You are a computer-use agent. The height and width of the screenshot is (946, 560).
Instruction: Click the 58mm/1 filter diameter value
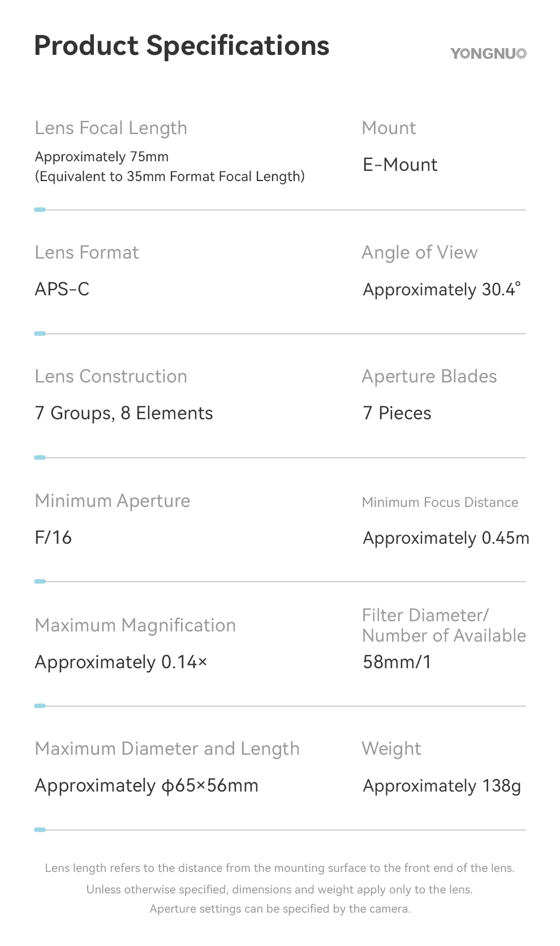coord(397,662)
